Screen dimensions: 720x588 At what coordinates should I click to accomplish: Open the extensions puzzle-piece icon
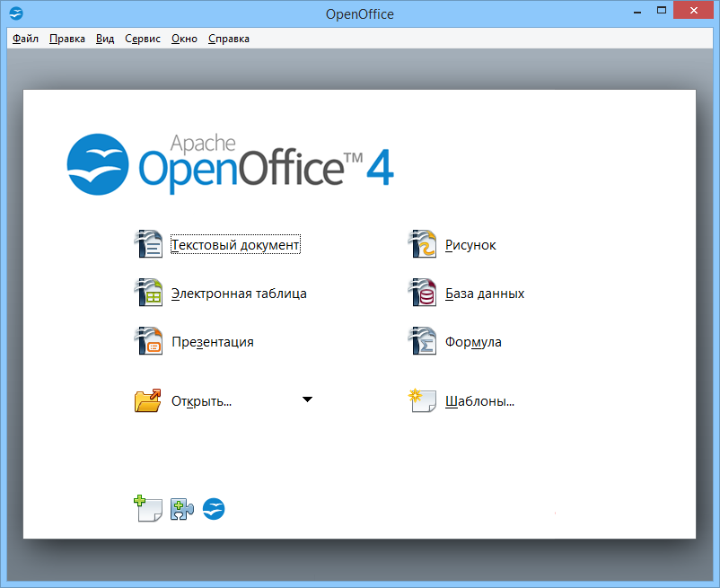[181, 509]
